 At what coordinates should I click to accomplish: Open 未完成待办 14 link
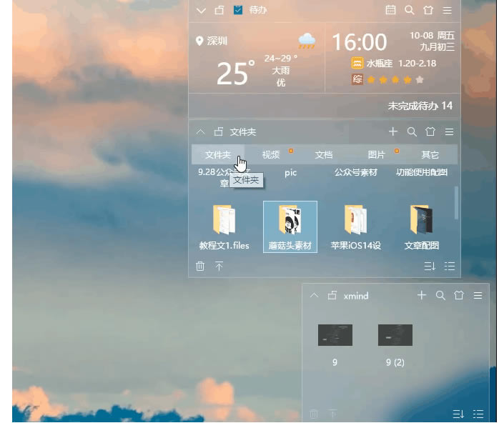click(420, 106)
